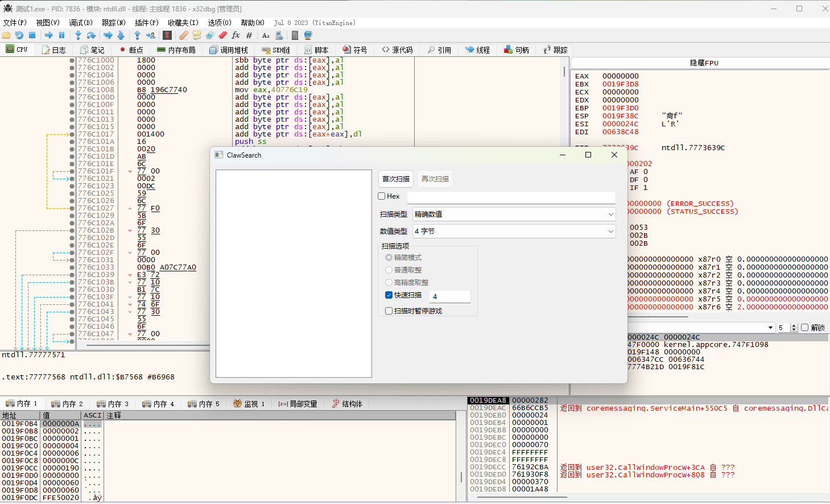The height and width of the screenshot is (504, 830).
Task: Execute till return with up-arrow icon
Action: 137,35
